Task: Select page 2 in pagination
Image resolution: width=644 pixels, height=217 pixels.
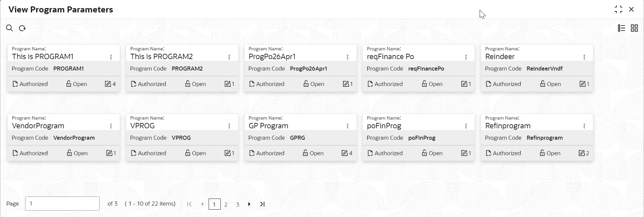Action: pos(226,204)
